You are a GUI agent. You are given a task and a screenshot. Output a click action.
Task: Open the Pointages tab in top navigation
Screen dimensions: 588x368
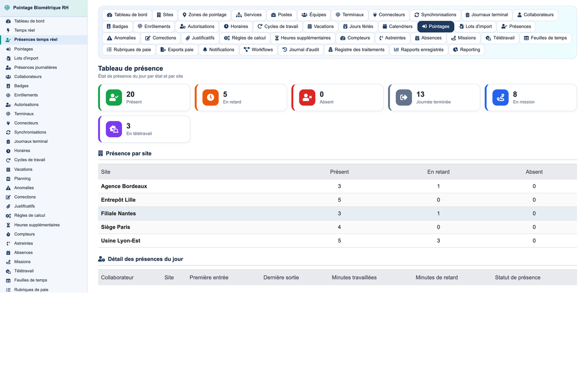[436, 26]
